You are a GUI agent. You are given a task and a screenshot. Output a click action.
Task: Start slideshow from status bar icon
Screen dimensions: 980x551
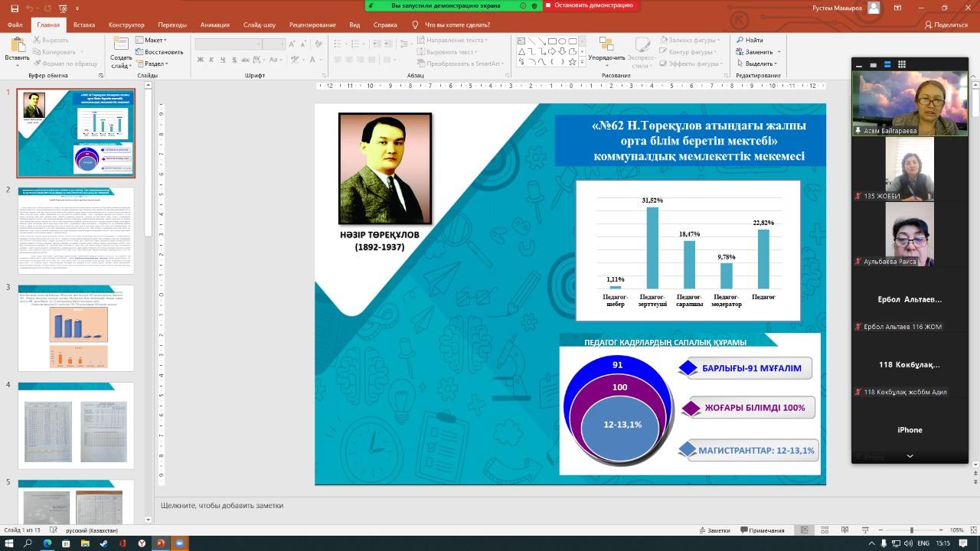click(864, 530)
